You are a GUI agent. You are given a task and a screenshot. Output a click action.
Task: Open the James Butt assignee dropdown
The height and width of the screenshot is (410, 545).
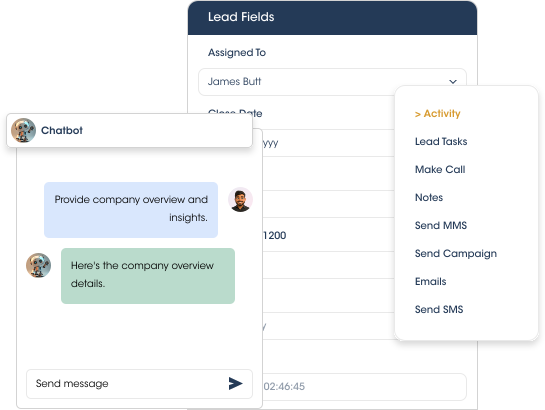(332, 82)
